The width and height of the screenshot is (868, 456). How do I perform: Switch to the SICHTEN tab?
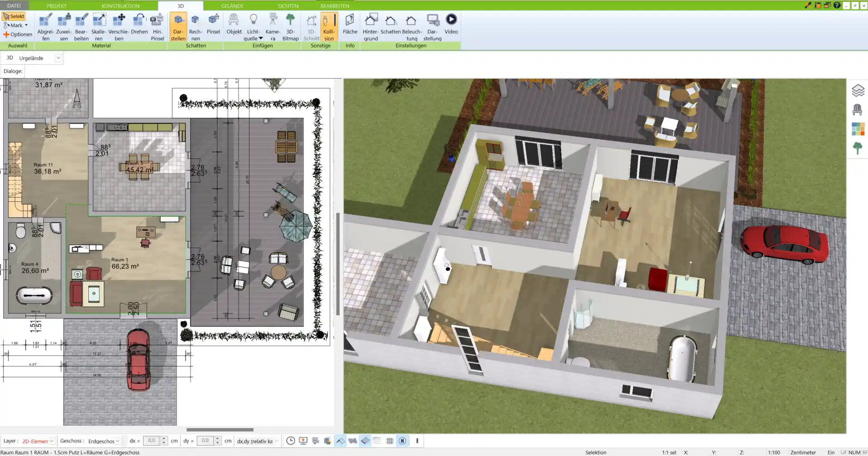point(288,6)
